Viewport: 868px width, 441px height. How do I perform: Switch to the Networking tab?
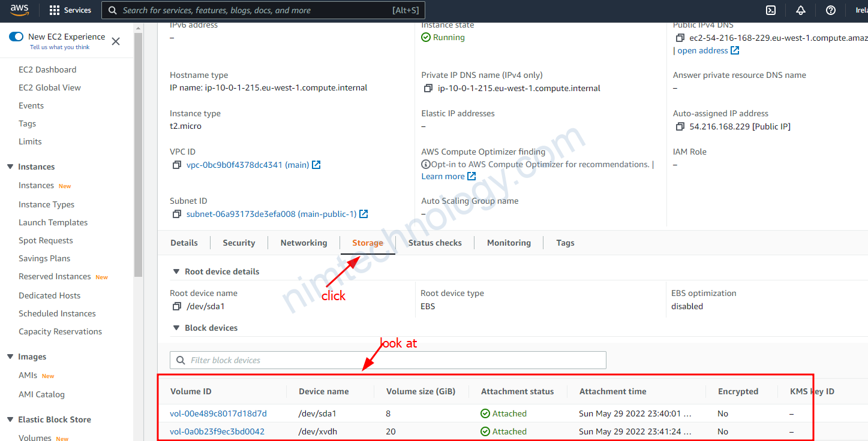pyautogui.click(x=304, y=243)
